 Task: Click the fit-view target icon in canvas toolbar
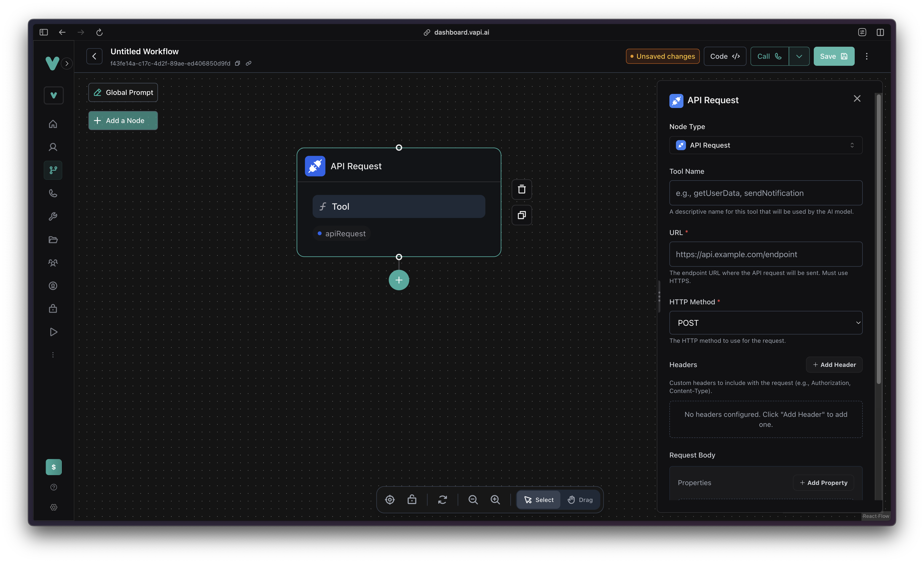click(x=390, y=500)
